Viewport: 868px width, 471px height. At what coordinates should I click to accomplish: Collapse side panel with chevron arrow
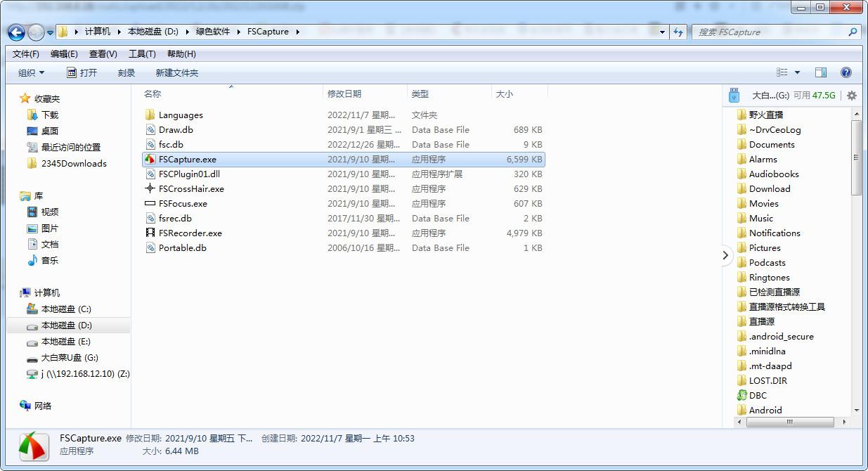click(726, 256)
